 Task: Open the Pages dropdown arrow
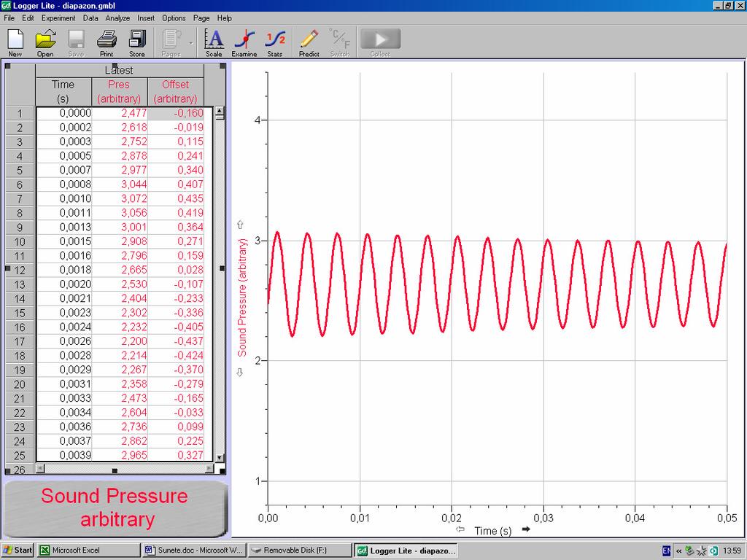pos(191,43)
